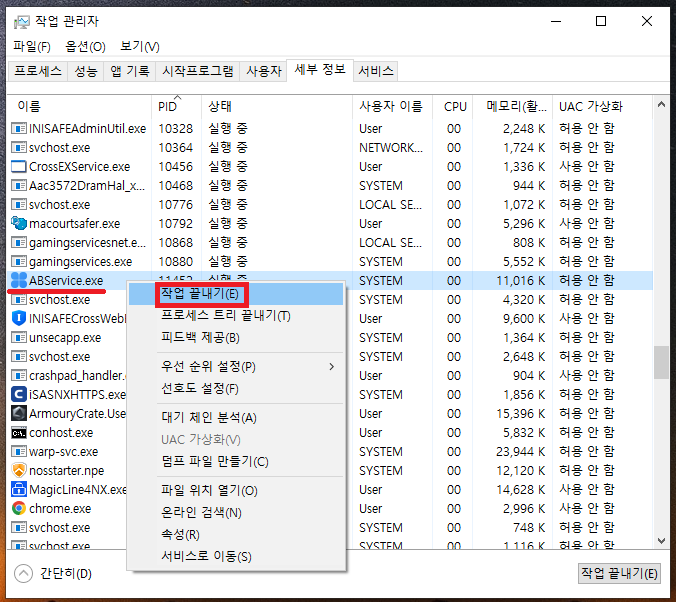Viewport: 676px width, 602px height.
Task: Sort by the CPU column header
Action: pyautogui.click(x=453, y=106)
